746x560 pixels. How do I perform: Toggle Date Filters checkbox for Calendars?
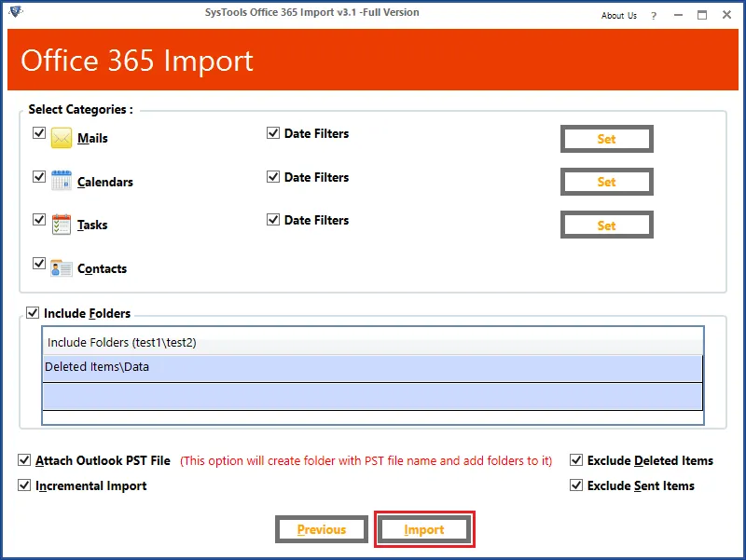click(273, 176)
